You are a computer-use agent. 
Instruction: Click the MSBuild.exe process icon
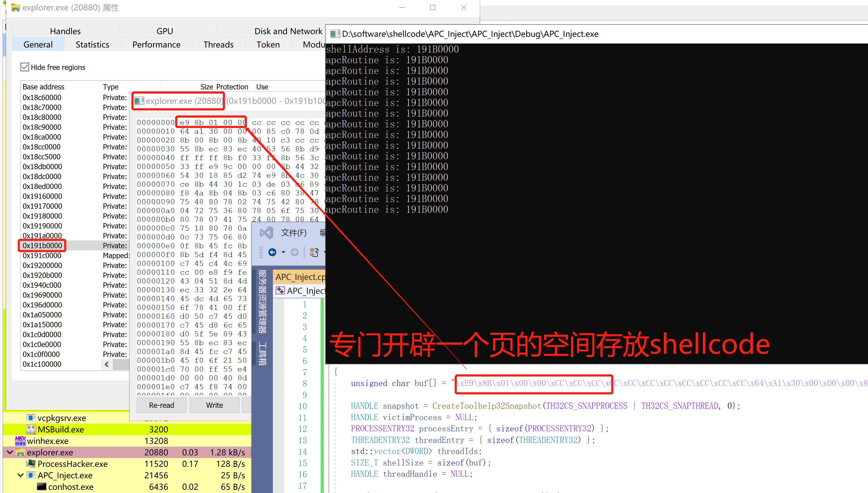31,429
